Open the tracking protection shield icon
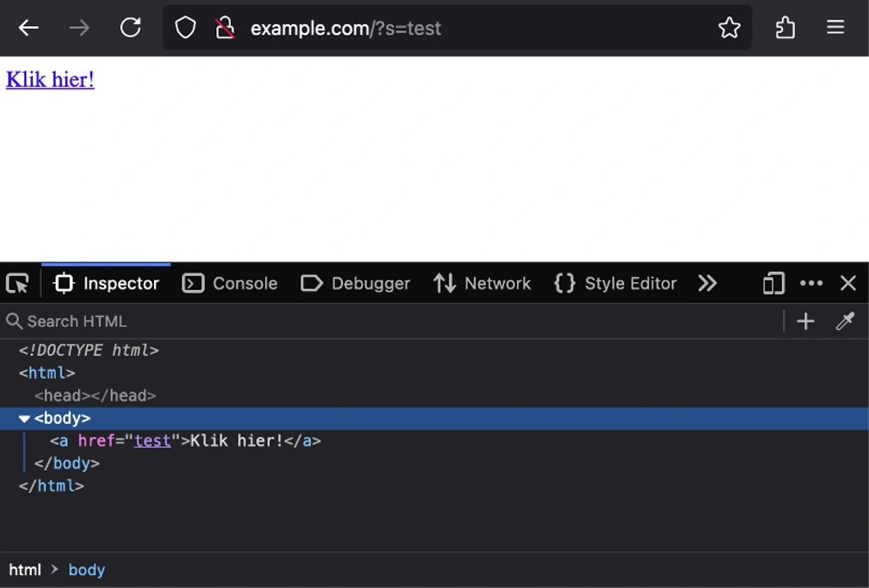 [185, 28]
